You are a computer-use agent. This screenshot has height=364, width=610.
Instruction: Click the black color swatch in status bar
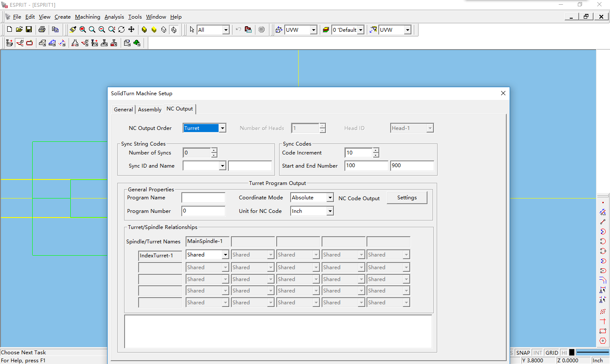point(572,353)
